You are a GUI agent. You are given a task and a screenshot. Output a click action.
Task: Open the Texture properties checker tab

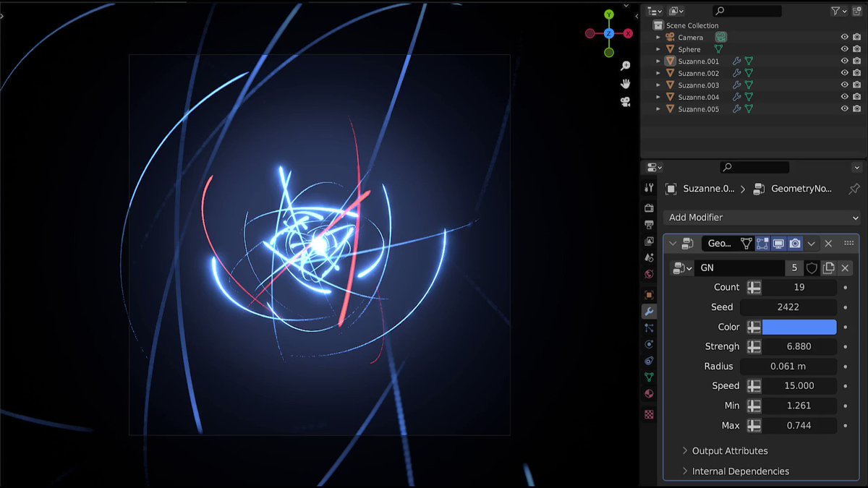(649, 415)
